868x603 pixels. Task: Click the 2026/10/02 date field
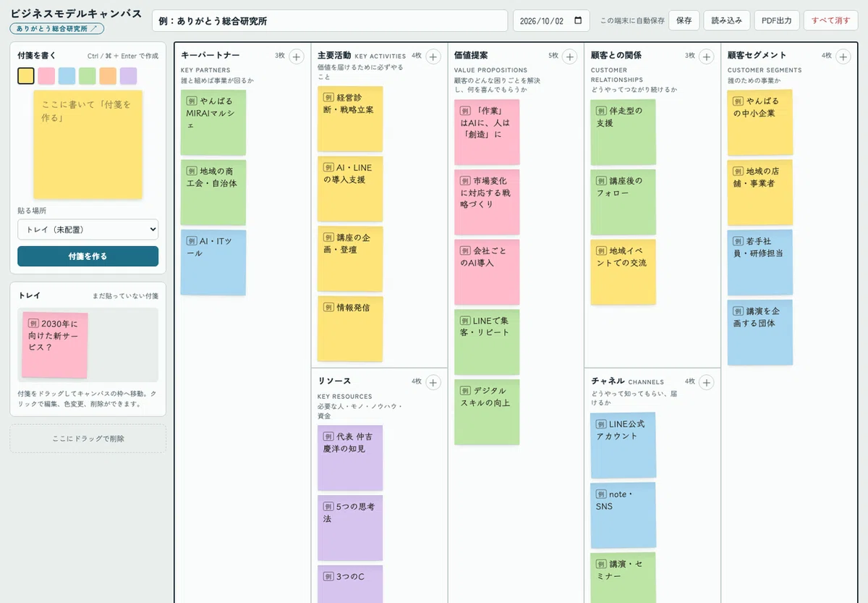point(552,21)
